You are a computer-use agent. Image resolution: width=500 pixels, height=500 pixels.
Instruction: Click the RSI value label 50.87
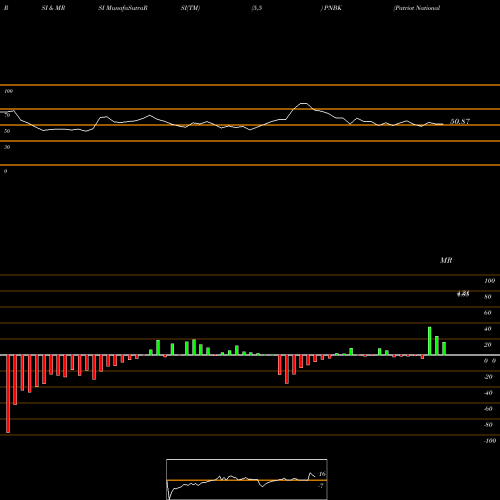click(460, 121)
